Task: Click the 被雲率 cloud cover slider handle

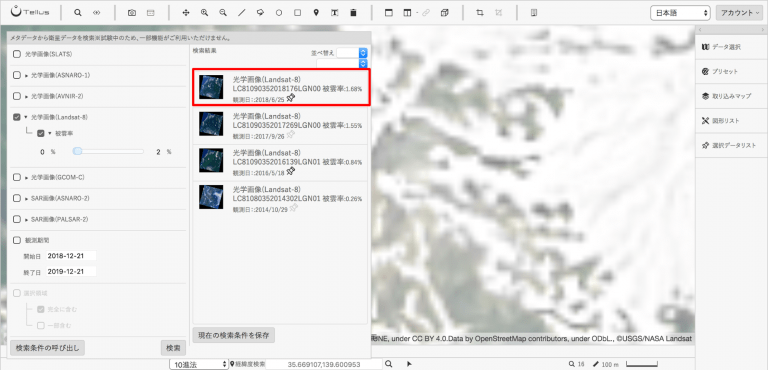Action: [77, 152]
